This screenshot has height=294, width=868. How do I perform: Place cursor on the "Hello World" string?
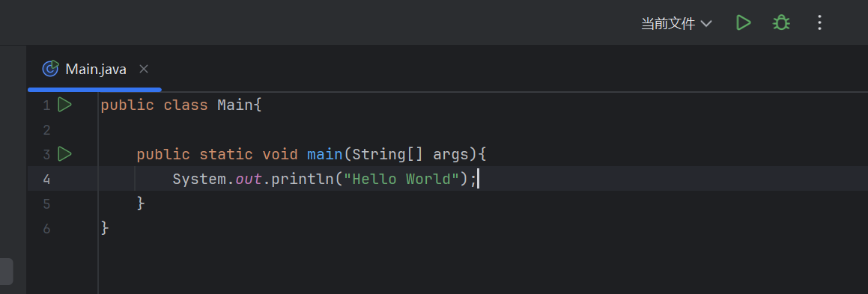[x=401, y=179]
